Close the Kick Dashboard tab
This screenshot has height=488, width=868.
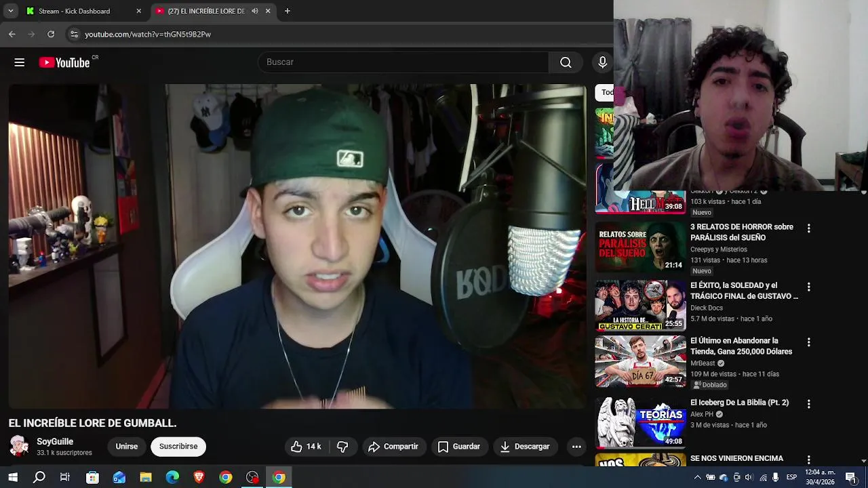click(x=139, y=11)
